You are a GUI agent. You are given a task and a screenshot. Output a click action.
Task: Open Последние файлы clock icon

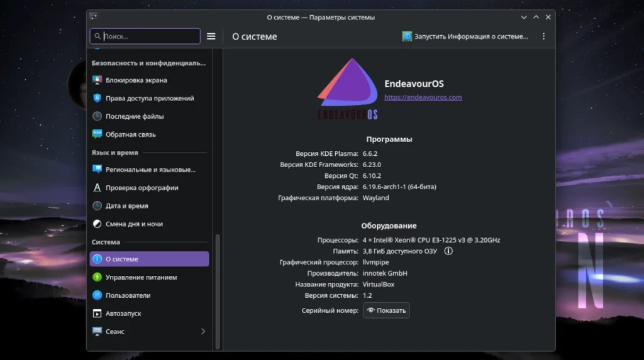(97, 116)
